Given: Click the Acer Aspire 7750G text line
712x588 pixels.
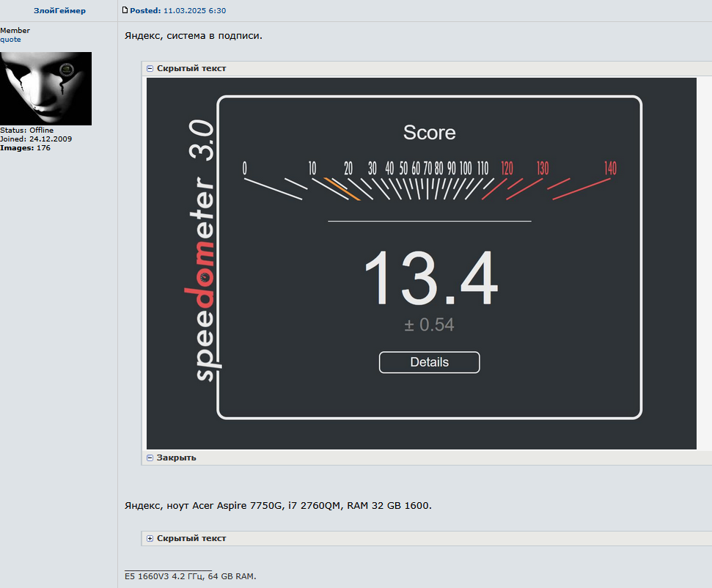Looking at the screenshot, I should click(x=278, y=505).
